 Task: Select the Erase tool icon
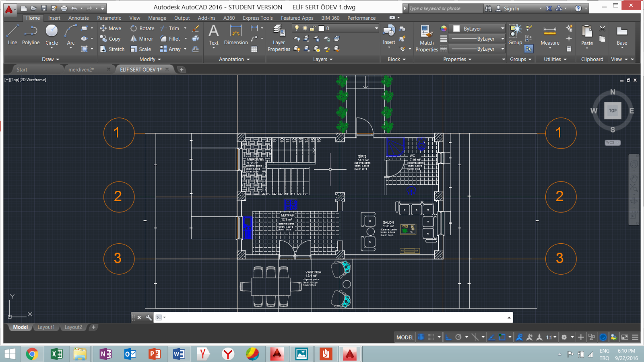[x=196, y=28]
